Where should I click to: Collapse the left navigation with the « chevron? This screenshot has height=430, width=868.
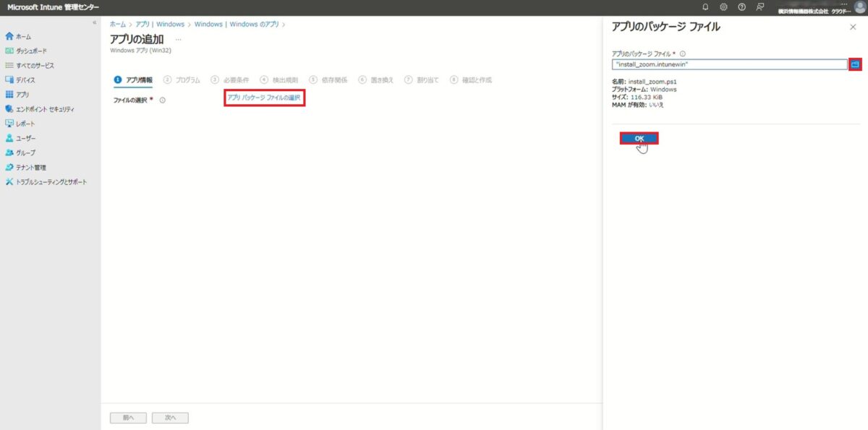click(96, 22)
